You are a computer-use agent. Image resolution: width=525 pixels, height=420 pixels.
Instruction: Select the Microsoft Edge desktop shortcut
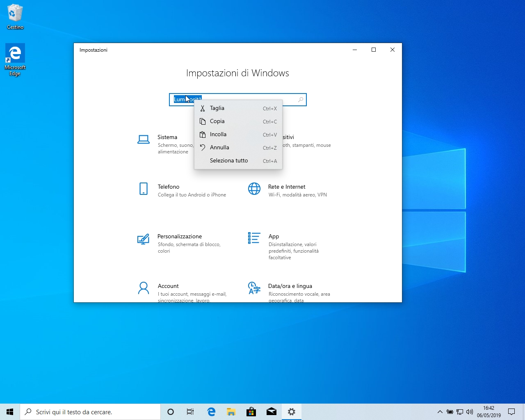coord(15,60)
